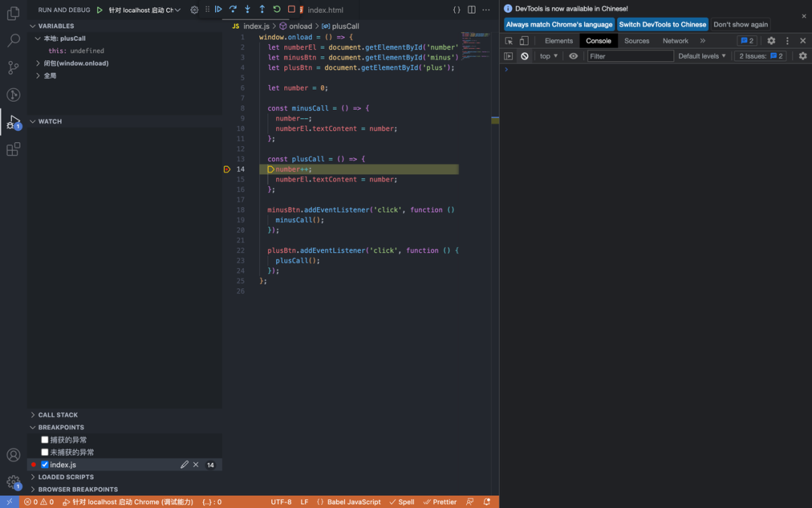This screenshot has width=812, height=508.
Task: Open the Search view in activity bar
Action: click(x=14, y=40)
